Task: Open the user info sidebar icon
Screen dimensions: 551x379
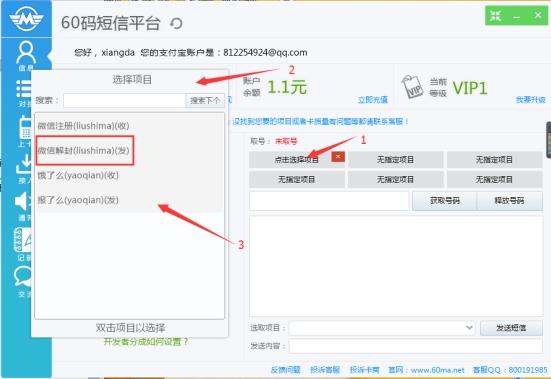Action: tap(26, 53)
